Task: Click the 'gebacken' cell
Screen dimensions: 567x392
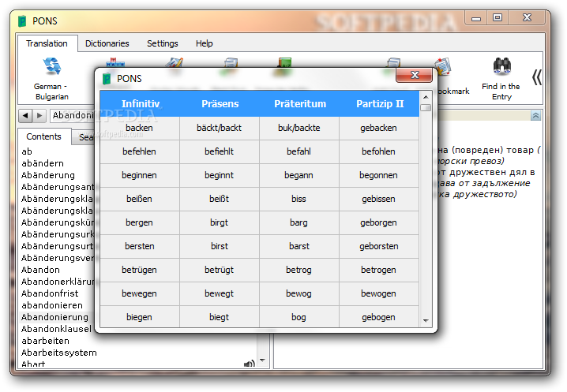Action: click(x=378, y=128)
